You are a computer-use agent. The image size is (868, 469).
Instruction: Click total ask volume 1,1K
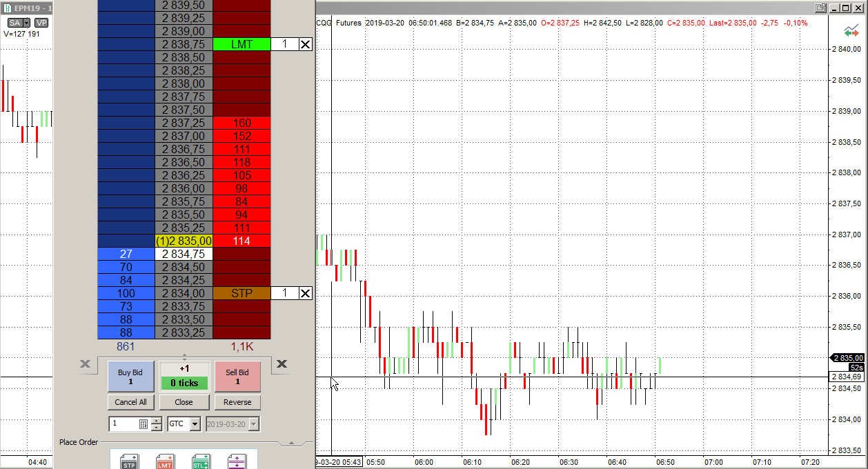point(241,346)
